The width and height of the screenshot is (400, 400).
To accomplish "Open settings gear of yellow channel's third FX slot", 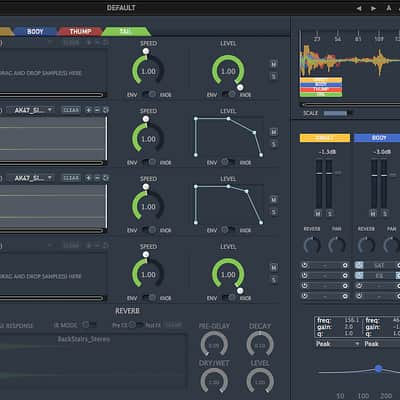I will click(345, 286).
